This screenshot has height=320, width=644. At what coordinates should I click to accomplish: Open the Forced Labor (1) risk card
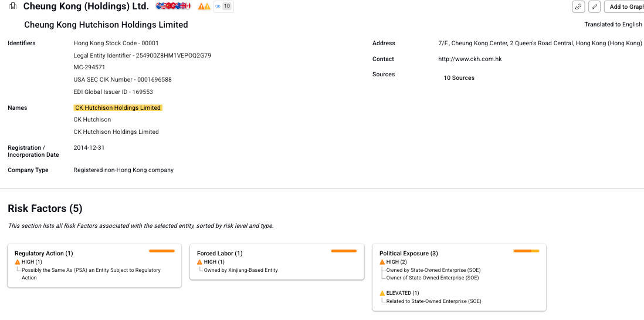pyautogui.click(x=277, y=262)
